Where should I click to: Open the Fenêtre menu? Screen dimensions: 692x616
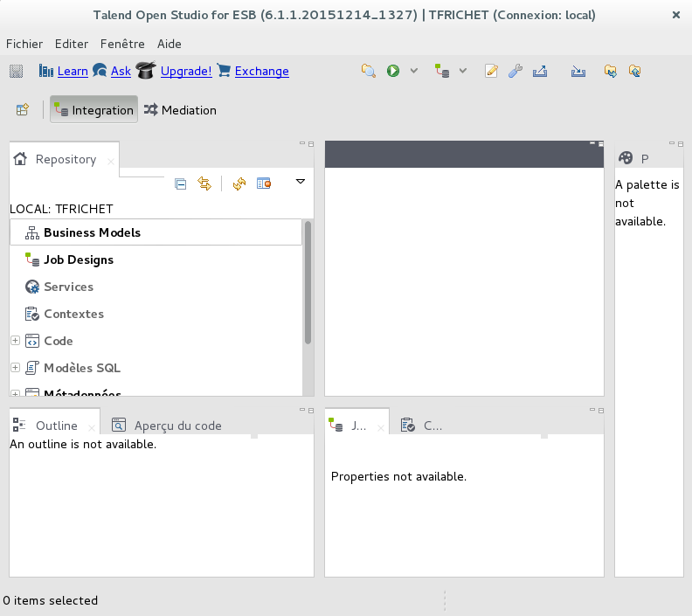coord(122,44)
